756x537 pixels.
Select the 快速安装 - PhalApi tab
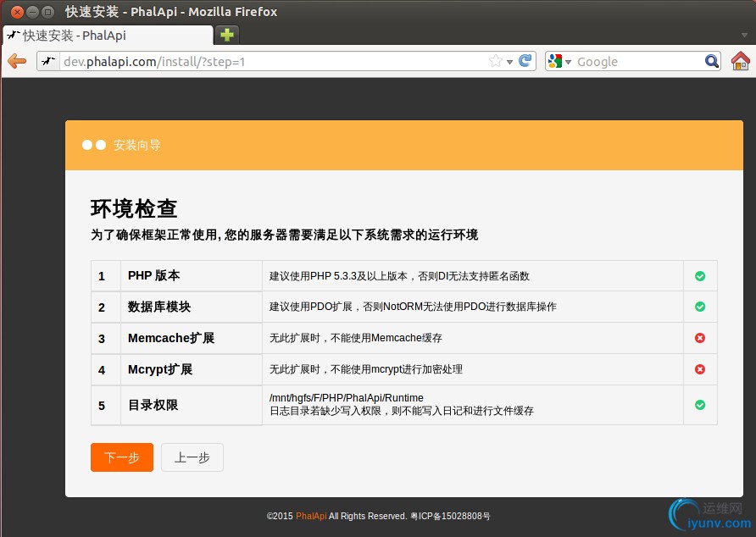108,36
